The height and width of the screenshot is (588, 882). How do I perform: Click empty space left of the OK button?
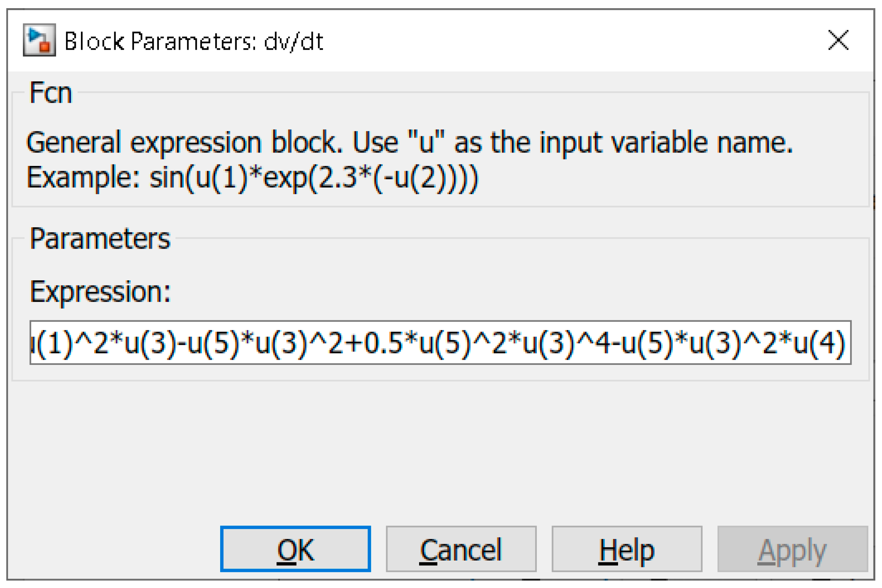[112, 549]
